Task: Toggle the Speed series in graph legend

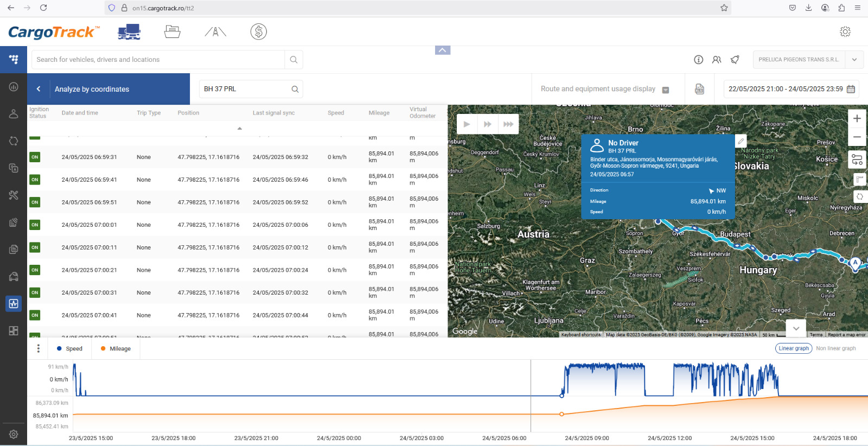Action: click(x=69, y=349)
